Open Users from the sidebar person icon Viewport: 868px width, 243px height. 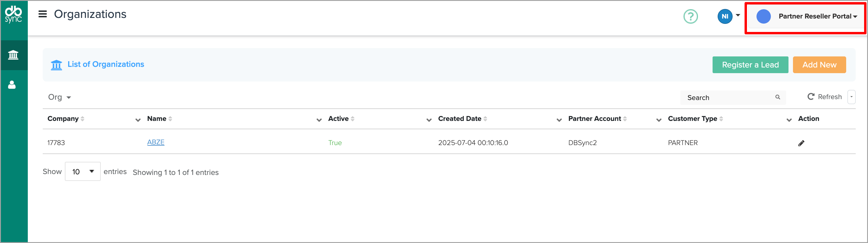[12, 85]
